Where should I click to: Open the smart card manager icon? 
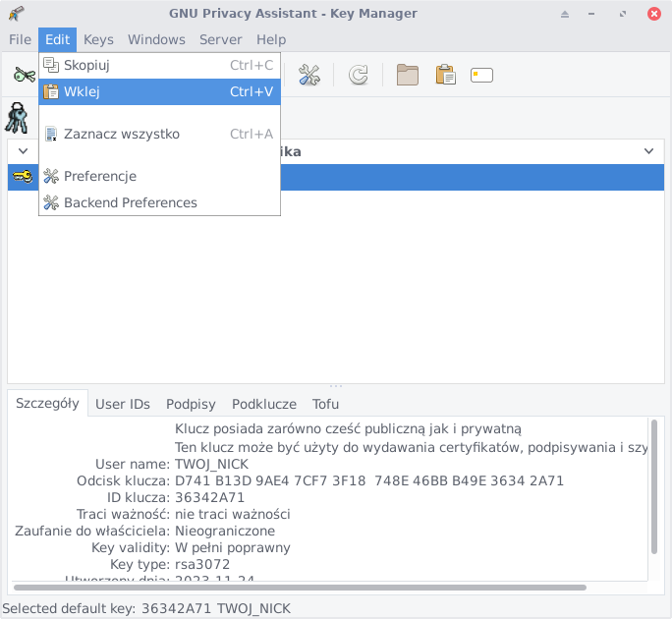(481, 76)
